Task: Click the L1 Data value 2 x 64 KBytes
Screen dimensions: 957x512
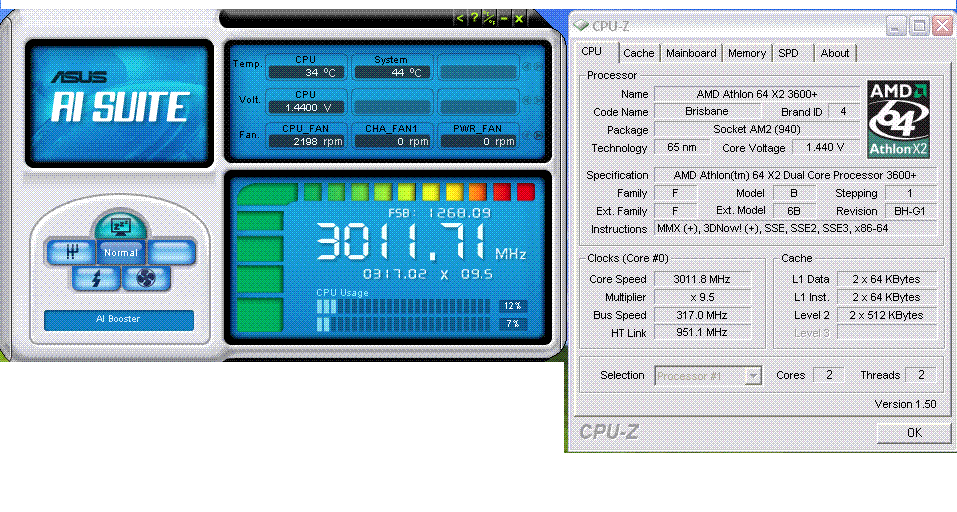Action: [x=886, y=279]
